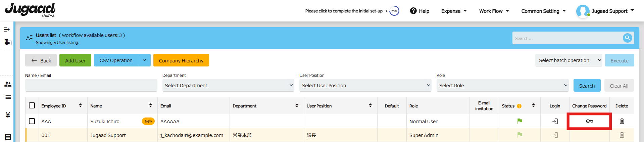Open the Select batch operation dropdown

click(x=568, y=60)
